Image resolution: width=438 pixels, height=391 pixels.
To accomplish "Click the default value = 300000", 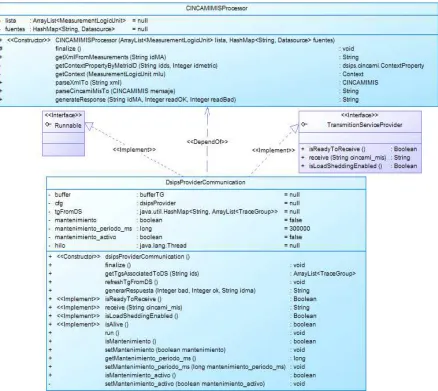I will [297, 229].
